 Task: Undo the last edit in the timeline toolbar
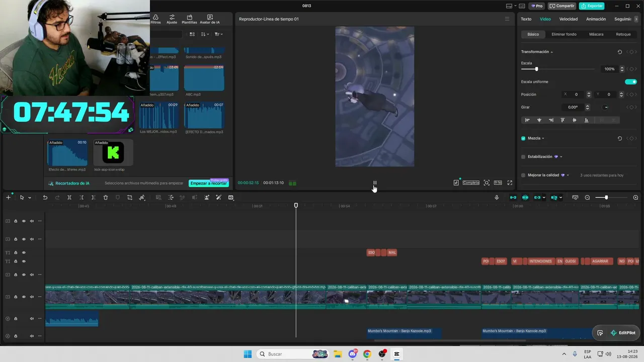(x=45, y=198)
